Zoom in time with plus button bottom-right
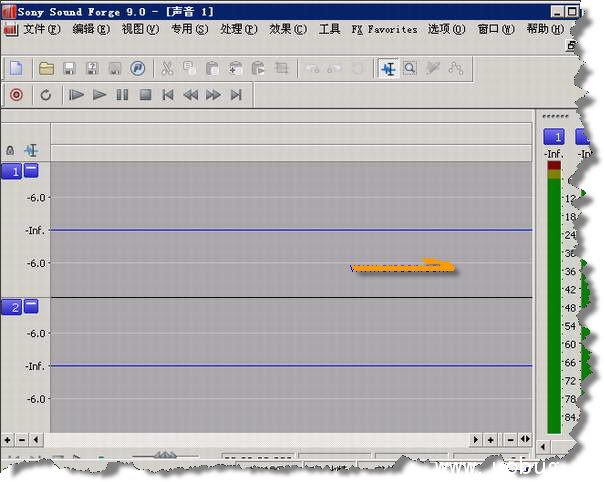605x482 pixels. [x=490, y=440]
